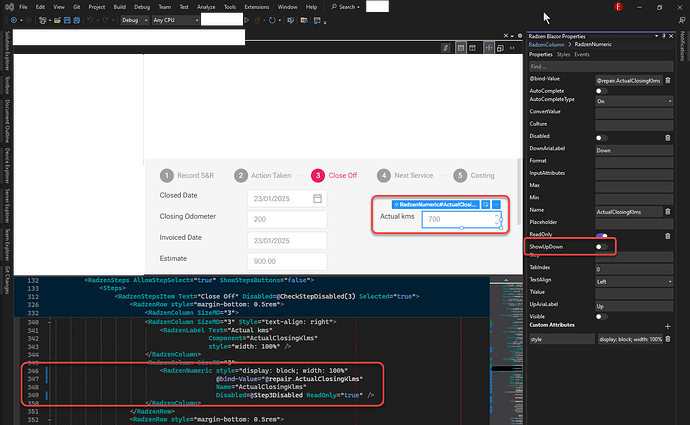The width and height of the screenshot is (690, 425).
Task: Click the Undo arrow in the toolbar
Action: pyautogui.click(x=90, y=20)
